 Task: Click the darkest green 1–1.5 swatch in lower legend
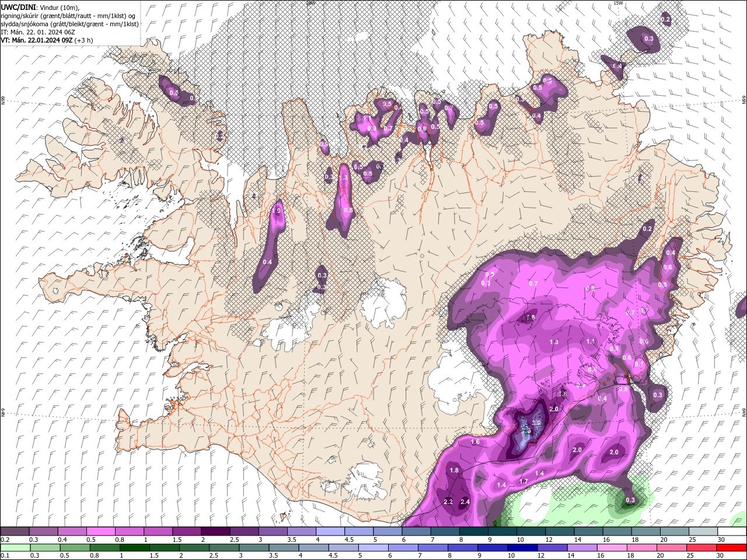coord(134,548)
